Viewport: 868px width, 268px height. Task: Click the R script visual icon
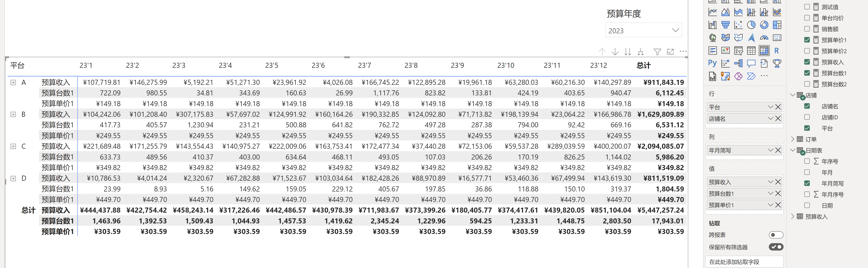click(777, 51)
